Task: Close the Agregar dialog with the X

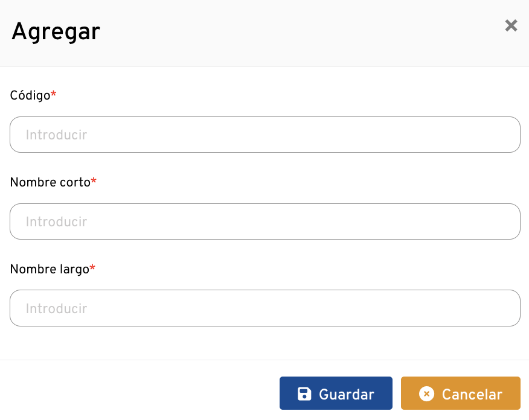Action: click(511, 25)
